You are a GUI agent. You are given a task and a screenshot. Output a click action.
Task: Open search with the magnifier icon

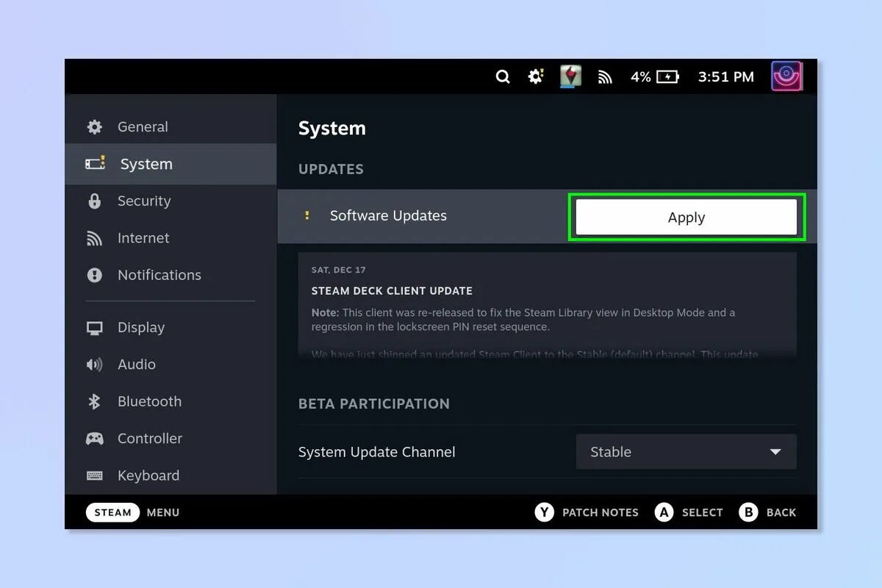503,76
